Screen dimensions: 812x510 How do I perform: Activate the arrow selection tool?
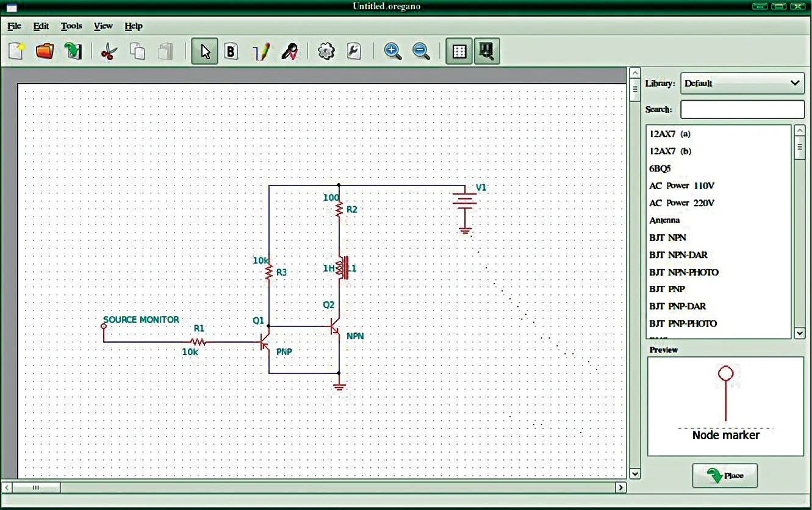(205, 52)
